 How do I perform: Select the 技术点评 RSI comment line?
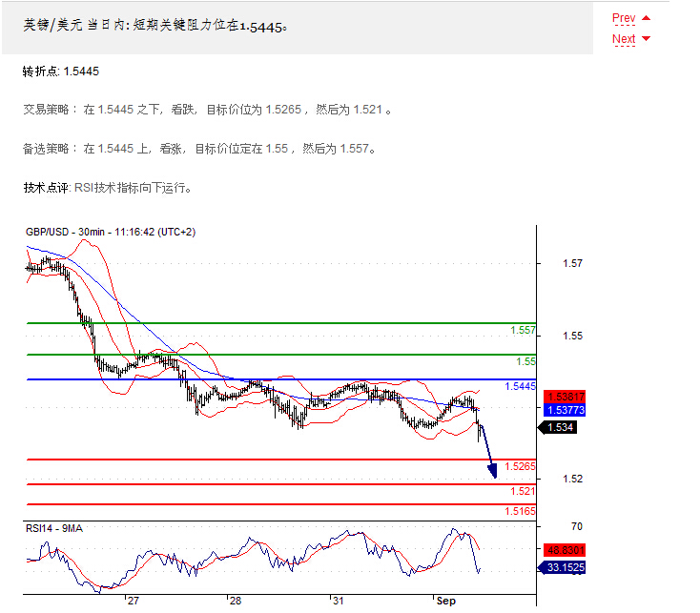tap(108, 188)
